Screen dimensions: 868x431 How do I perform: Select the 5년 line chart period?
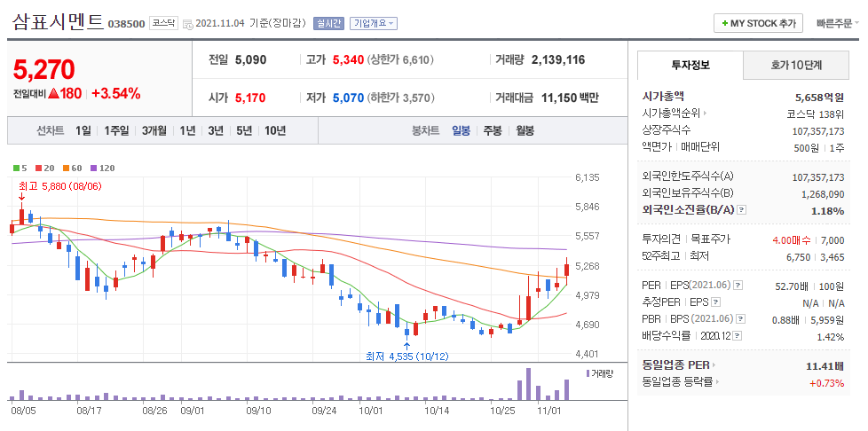point(244,131)
